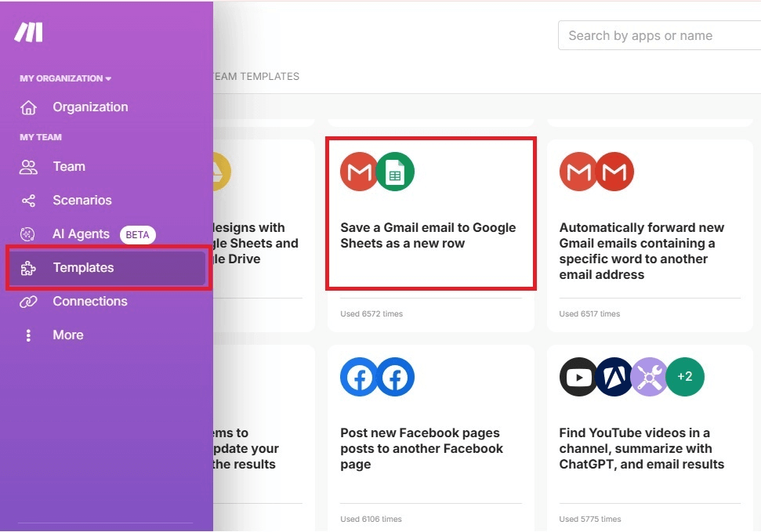The image size is (761, 532).
Task: Click the 'Used 6572 times' text
Action: coord(371,314)
